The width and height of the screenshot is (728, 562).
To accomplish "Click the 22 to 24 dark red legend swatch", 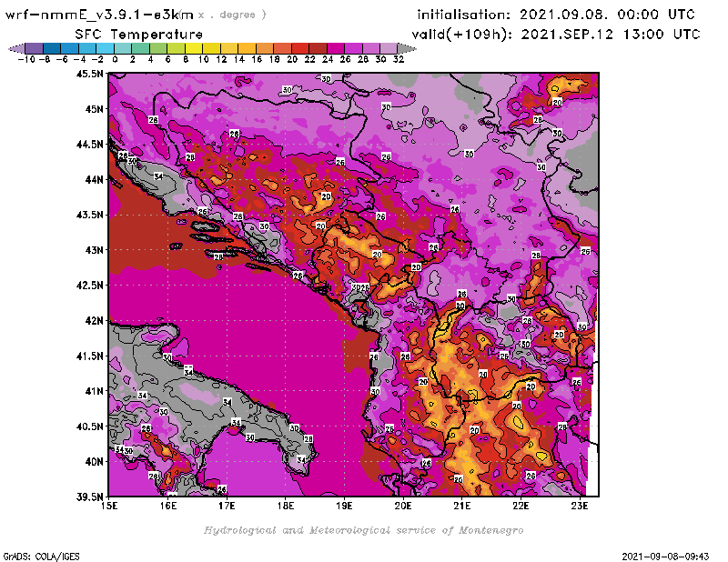I will (x=318, y=48).
